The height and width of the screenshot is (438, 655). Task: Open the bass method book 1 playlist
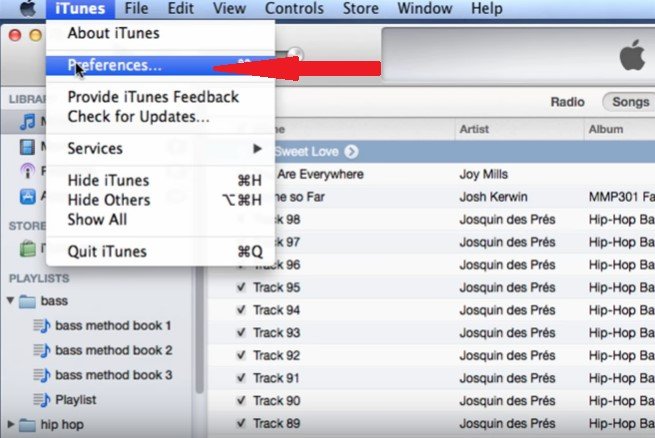click(x=113, y=325)
